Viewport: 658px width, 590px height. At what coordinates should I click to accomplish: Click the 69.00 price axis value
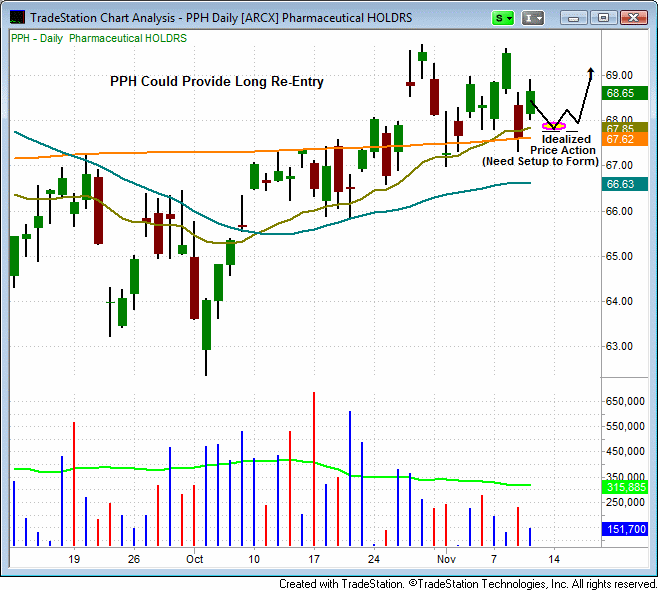(x=619, y=75)
